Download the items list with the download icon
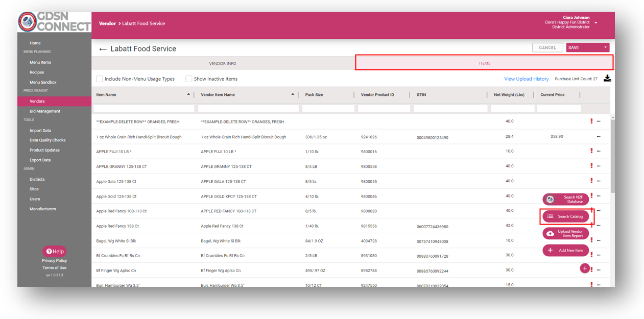The width and height of the screenshot is (644, 319). click(607, 78)
